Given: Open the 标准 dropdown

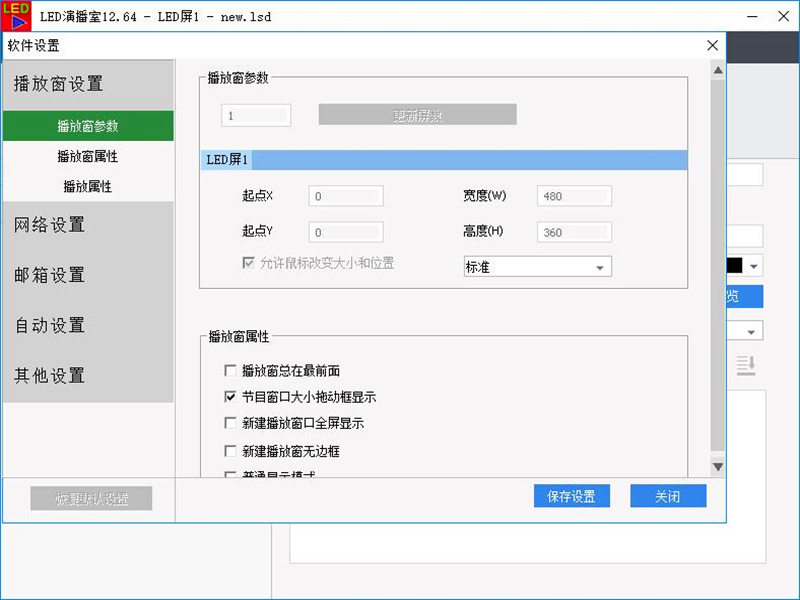Looking at the screenshot, I should coord(537,267).
